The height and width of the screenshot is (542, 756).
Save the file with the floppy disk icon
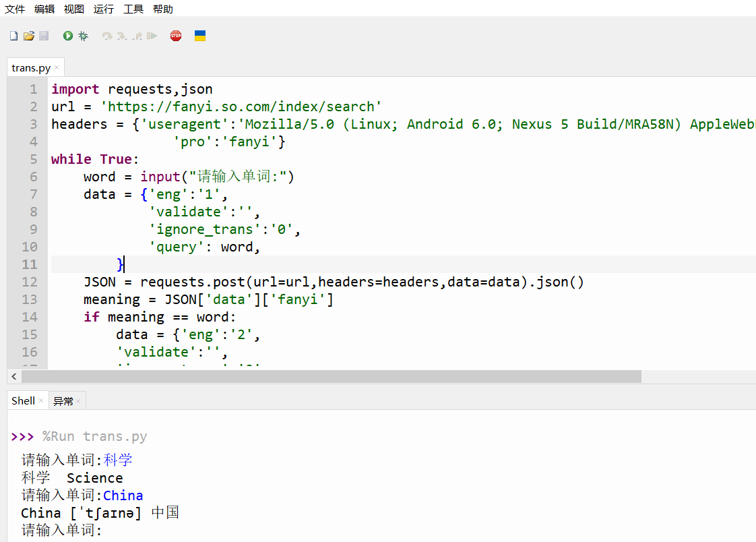click(44, 36)
